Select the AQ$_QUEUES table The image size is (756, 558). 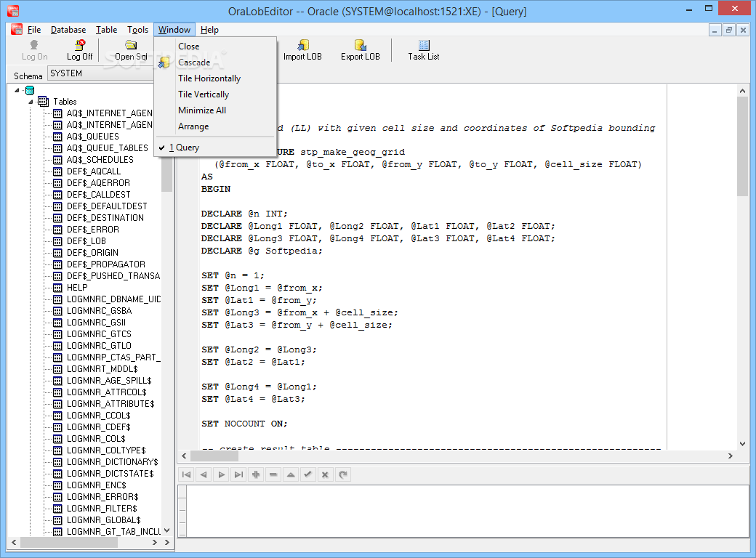(92, 137)
